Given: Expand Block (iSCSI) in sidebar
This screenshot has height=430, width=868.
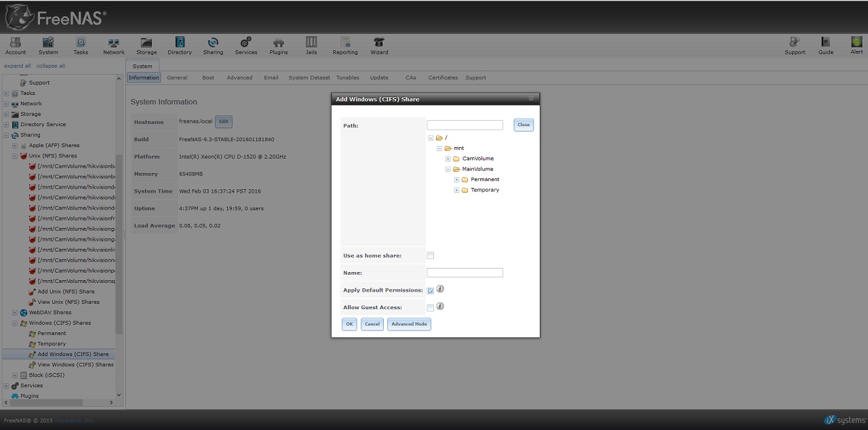Looking at the screenshot, I should coord(15,375).
